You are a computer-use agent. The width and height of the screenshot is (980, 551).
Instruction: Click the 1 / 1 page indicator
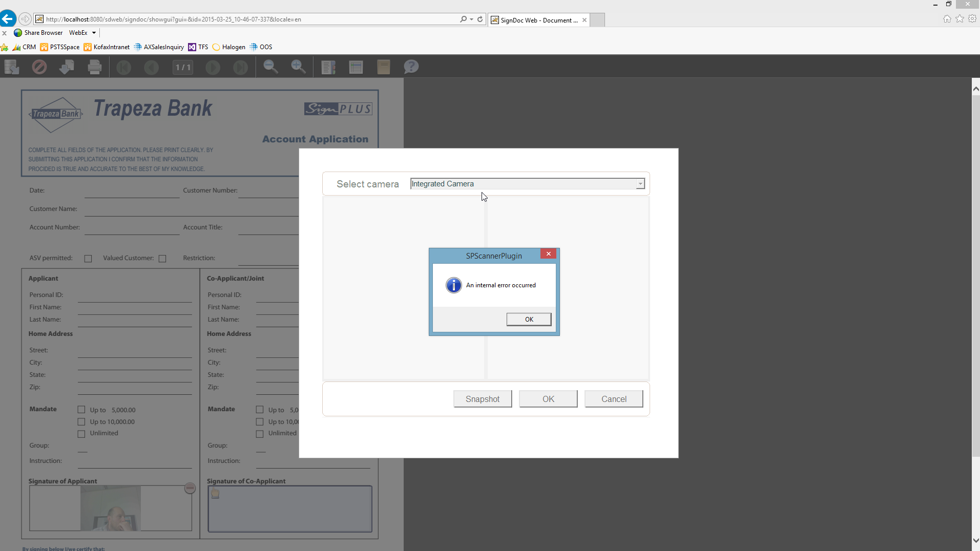point(183,67)
